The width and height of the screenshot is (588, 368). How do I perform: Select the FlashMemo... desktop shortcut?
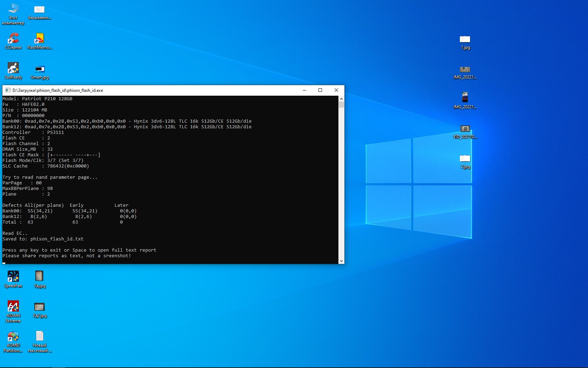point(40,41)
